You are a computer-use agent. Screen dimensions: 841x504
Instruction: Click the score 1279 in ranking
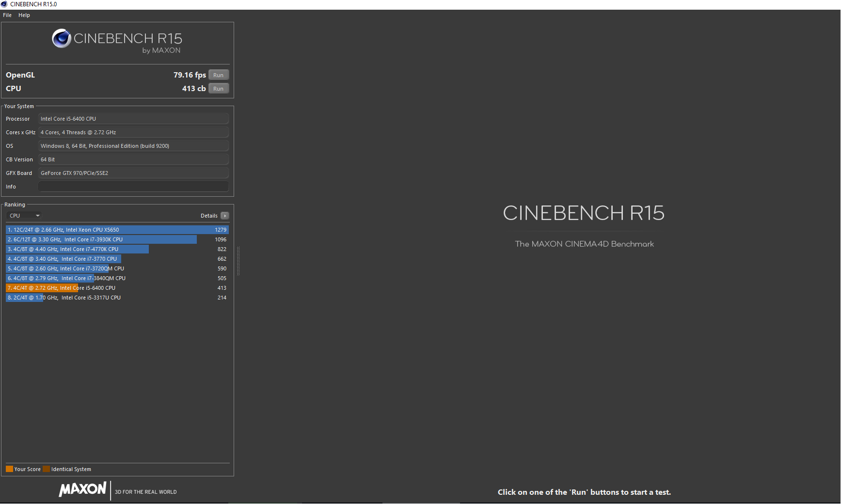(221, 230)
